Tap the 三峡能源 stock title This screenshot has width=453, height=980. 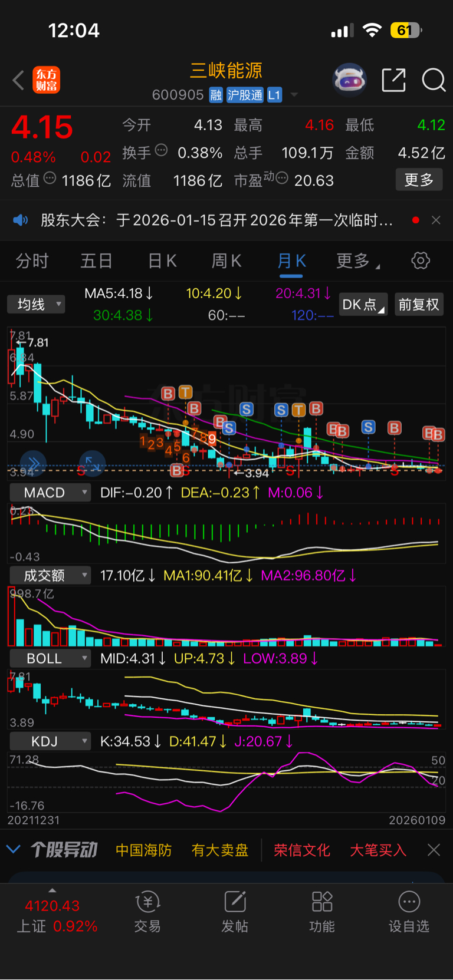click(226, 71)
